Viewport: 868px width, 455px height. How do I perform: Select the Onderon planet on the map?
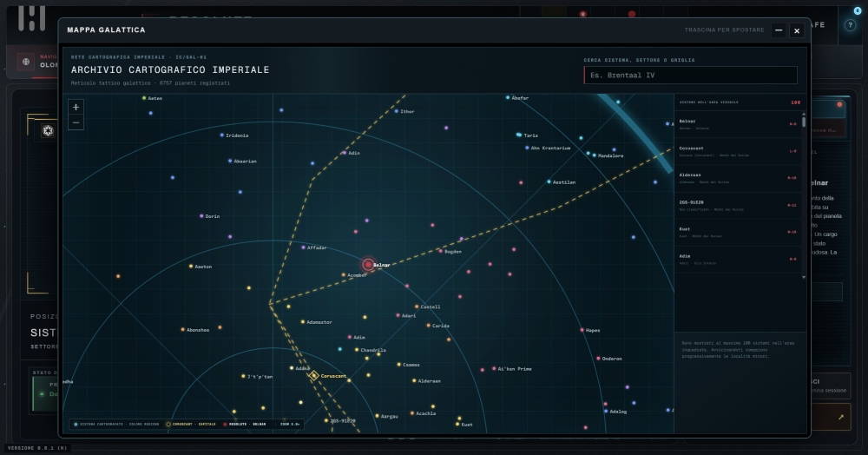(x=598, y=358)
